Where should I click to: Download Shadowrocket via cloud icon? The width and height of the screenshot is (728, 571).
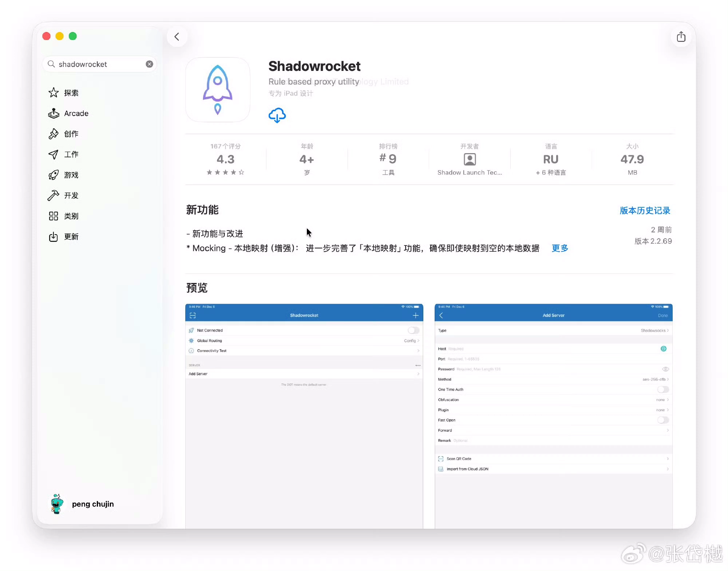[x=277, y=115]
